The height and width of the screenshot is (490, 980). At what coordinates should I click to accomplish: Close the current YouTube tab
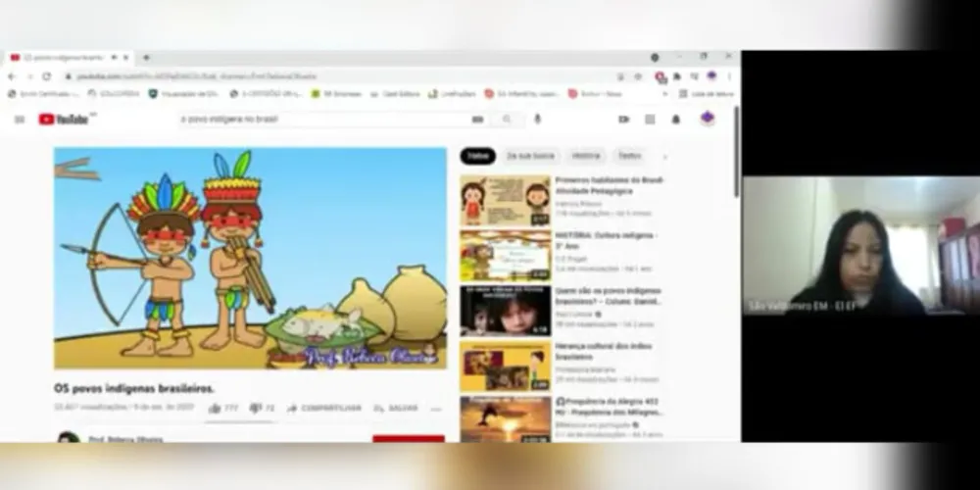tap(125, 58)
